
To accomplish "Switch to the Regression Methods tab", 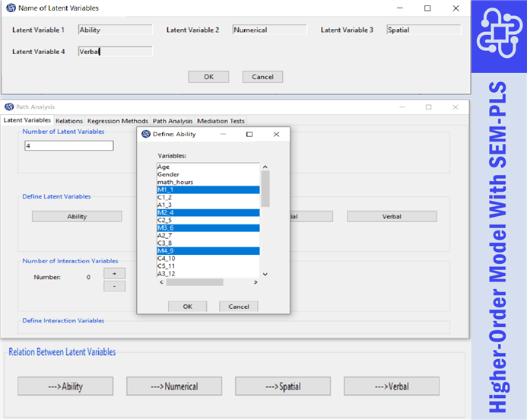I will coord(118,121).
